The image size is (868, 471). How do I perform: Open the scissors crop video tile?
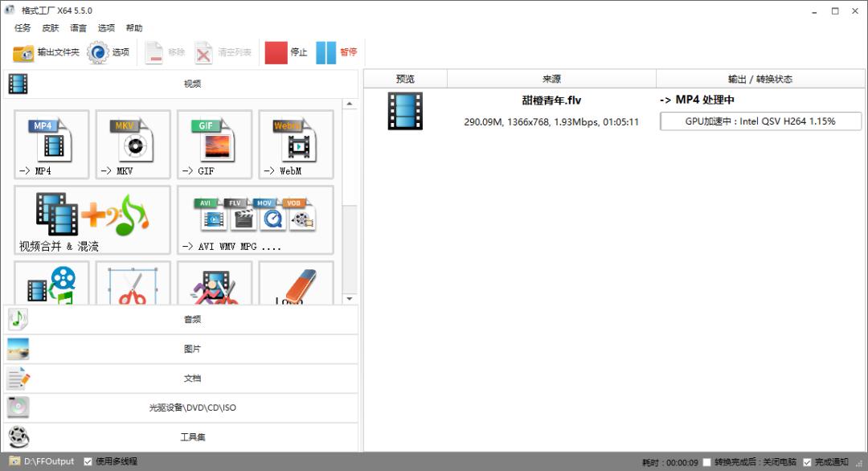pyautogui.click(x=133, y=284)
